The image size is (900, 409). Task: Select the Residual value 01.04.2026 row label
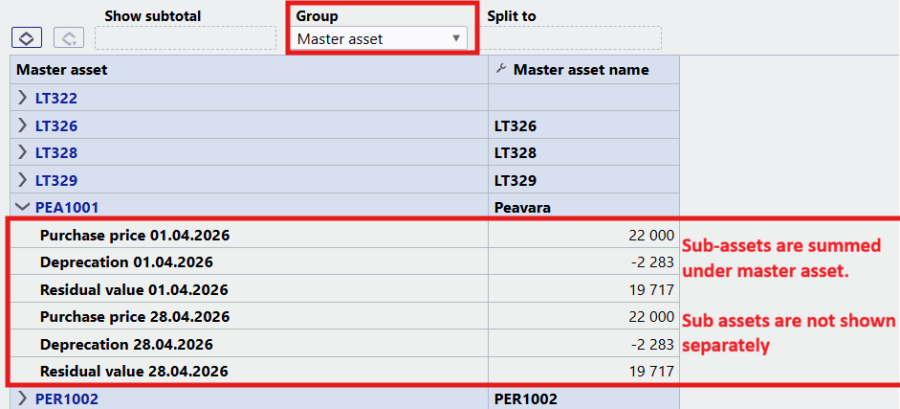[x=134, y=290]
